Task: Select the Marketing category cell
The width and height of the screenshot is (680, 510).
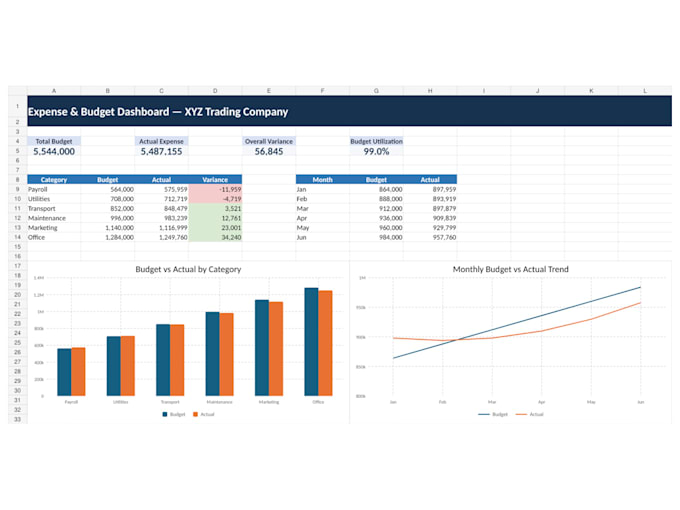Action: pyautogui.click(x=54, y=228)
